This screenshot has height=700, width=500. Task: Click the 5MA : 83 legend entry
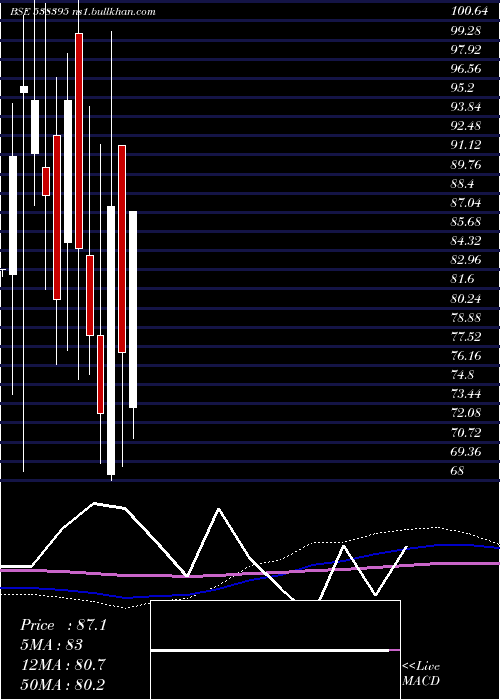click(51, 645)
